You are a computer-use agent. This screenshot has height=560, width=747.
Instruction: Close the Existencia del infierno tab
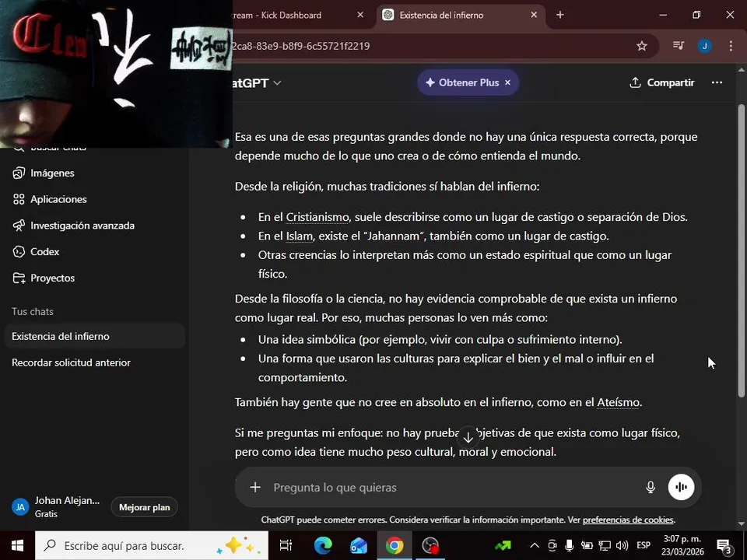point(534,15)
